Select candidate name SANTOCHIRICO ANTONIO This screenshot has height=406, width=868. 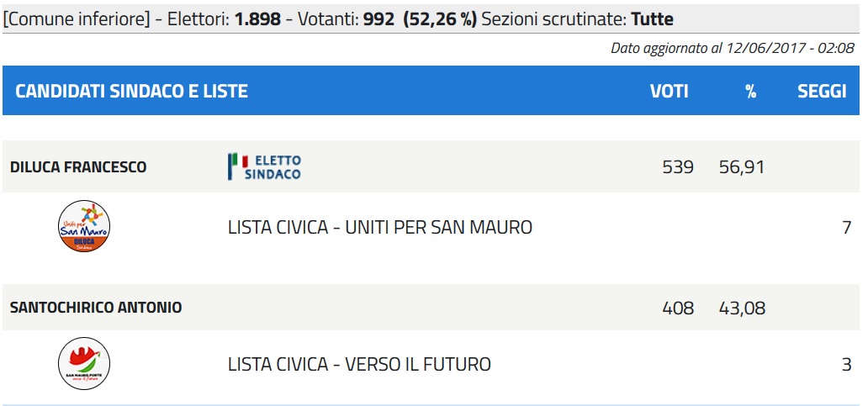pos(96,308)
